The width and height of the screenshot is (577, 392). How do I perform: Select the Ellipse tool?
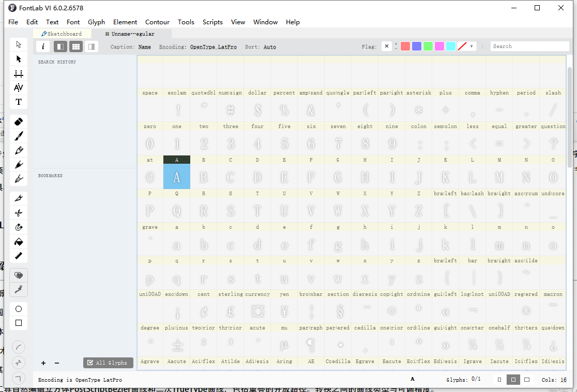point(19,309)
